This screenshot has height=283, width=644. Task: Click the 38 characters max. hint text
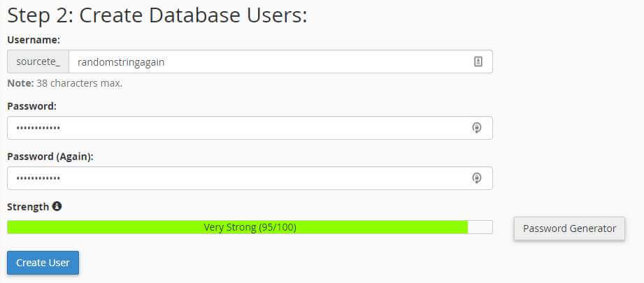click(79, 83)
